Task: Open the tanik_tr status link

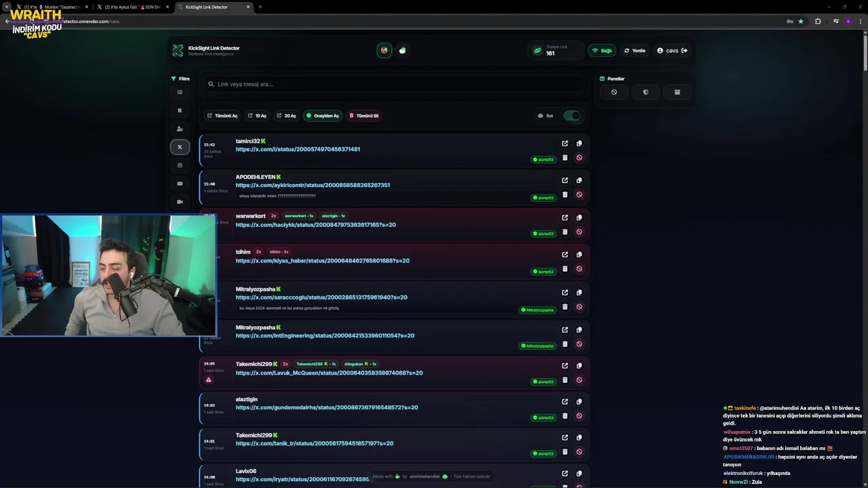Action: pyautogui.click(x=314, y=443)
